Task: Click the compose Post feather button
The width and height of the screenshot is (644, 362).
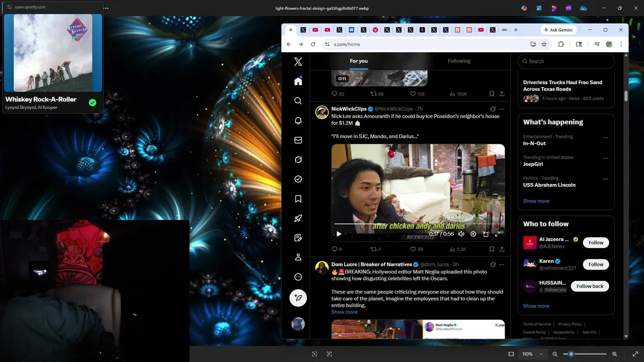Action: click(x=298, y=298)
